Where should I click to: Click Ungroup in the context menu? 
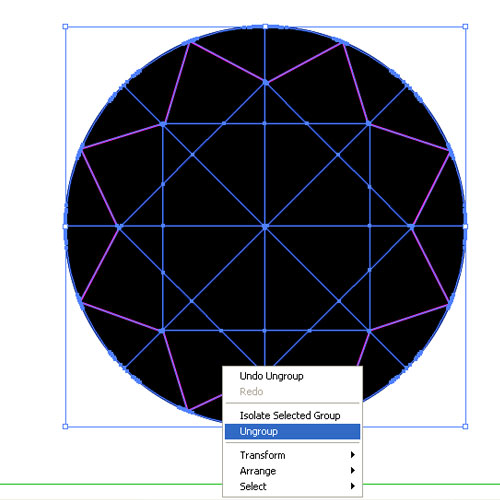tap(292, 431)
